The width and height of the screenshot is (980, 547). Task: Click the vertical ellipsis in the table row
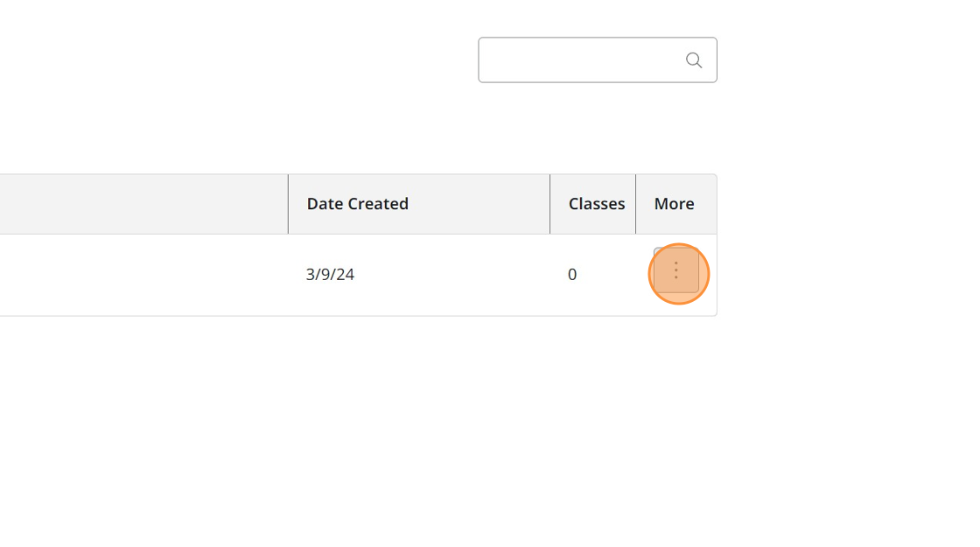pyautogui.click(x=676, y=270)
